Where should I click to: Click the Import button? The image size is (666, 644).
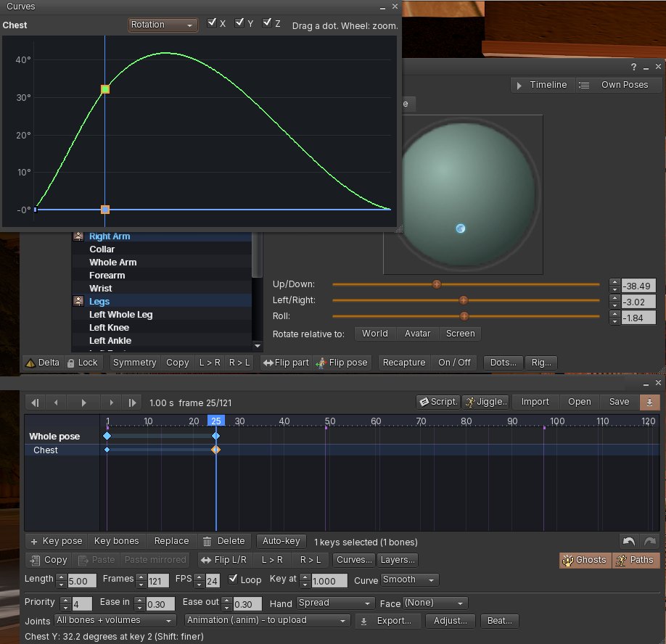click(x=535, y=402)
